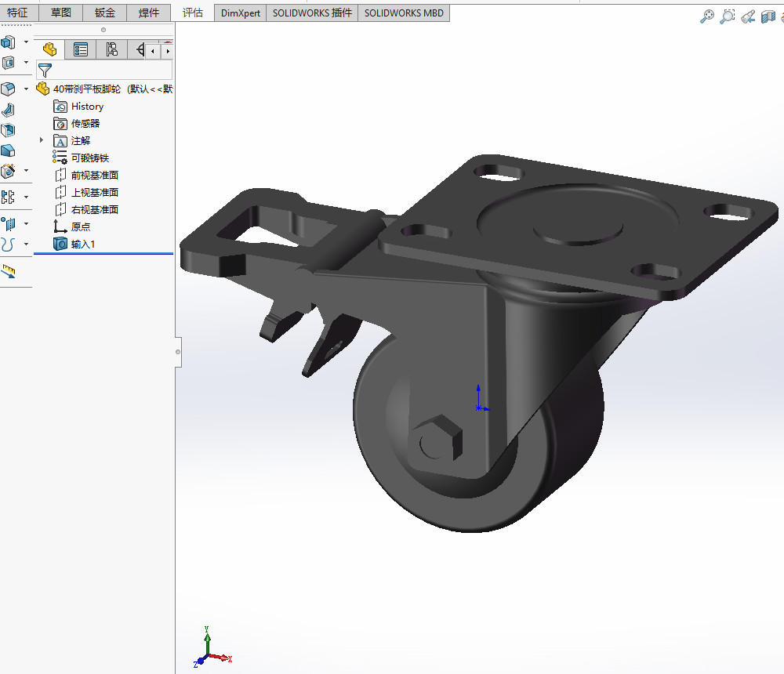Select the 40带刹平板脚轮 root node
This screenshot has width=784, height=674.
click(104, 89)
